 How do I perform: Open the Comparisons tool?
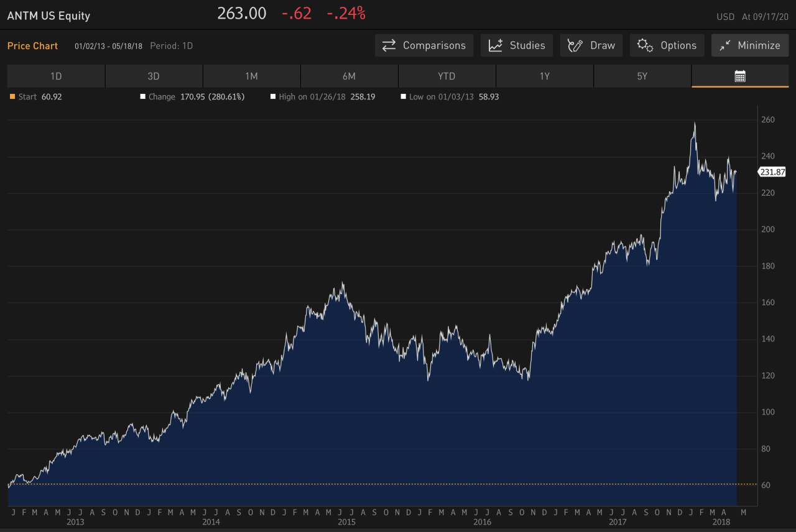tap(424, 45)
